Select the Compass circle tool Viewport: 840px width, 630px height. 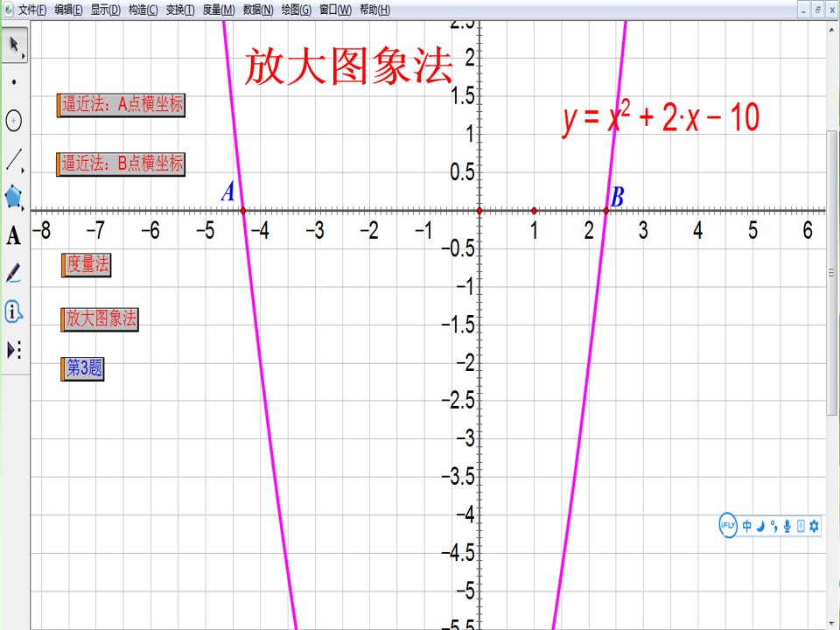[x=14, y=121]
